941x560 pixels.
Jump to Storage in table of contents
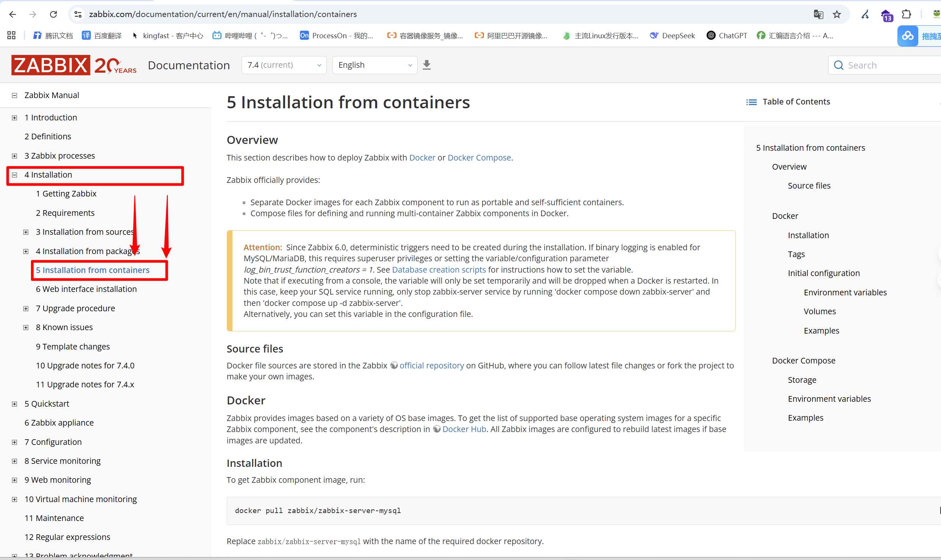pos(802,380)
